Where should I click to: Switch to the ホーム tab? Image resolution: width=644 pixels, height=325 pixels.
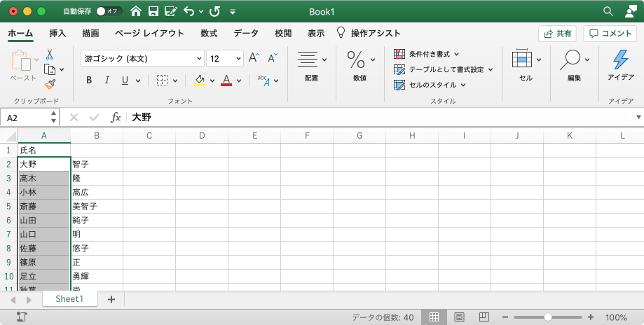point(20,34)
